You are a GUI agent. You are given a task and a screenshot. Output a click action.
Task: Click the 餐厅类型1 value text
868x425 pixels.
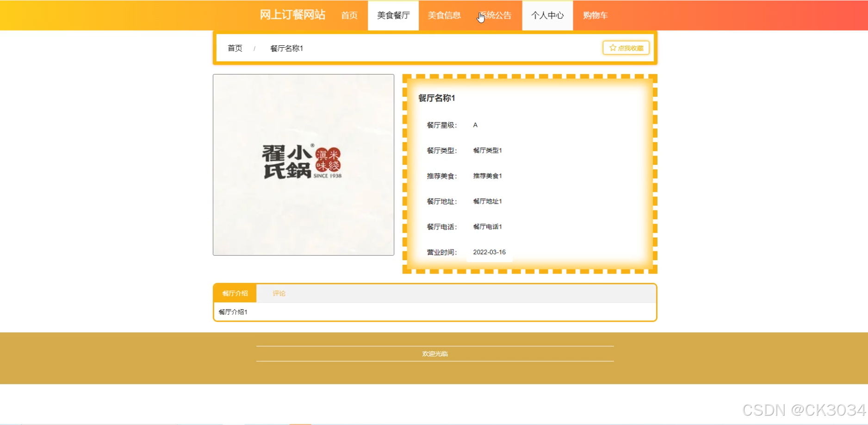[x=487, y=150]
